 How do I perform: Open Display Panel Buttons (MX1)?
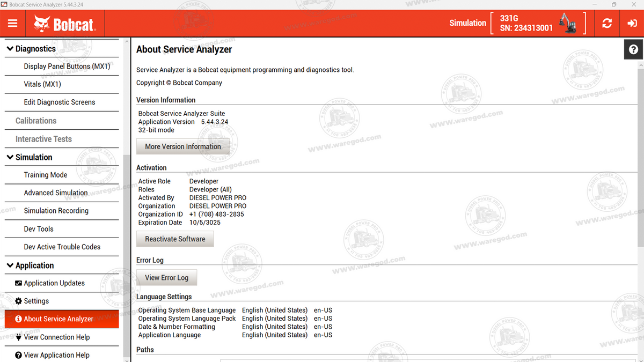tap(62, 67)
